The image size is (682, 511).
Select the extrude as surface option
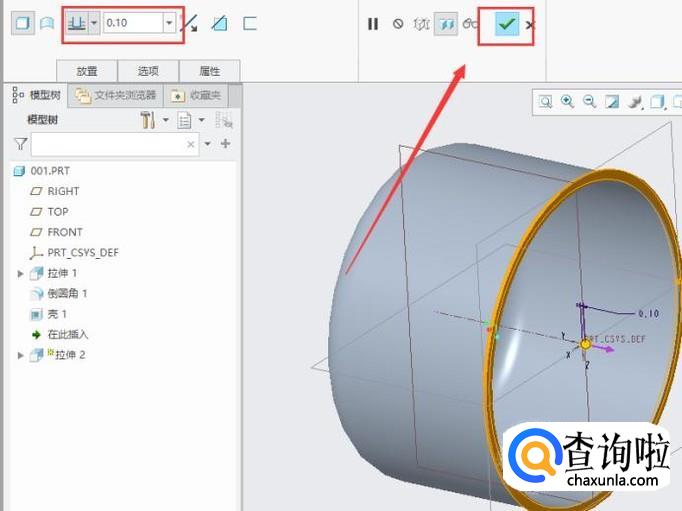point(47,23)
